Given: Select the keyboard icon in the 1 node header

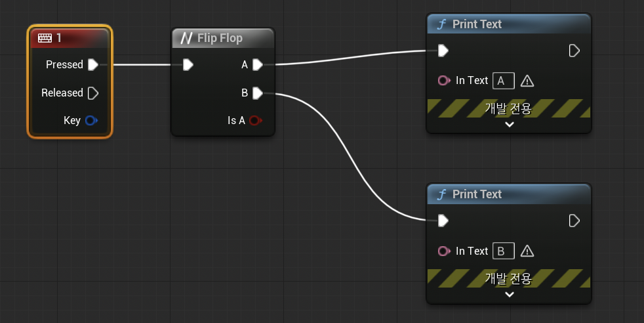Looking at the screenshot, I should (45, 38).
